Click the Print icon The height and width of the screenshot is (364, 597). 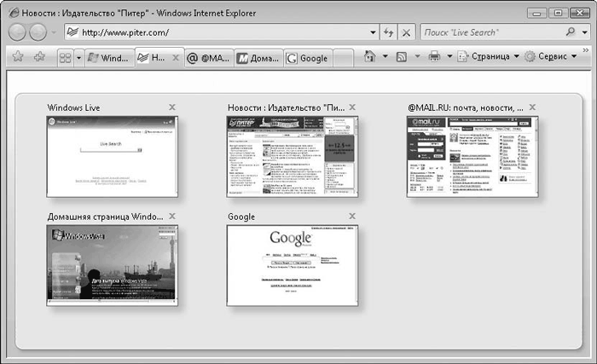[434, 58]
